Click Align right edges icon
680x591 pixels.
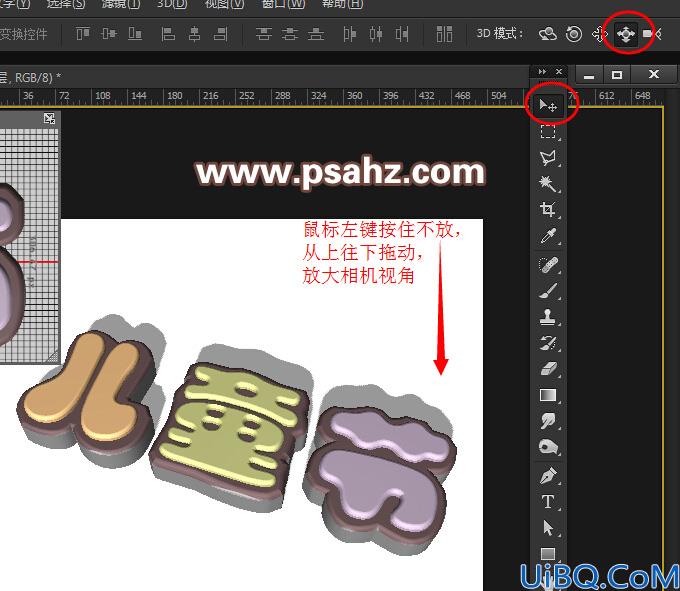point(220,33)
